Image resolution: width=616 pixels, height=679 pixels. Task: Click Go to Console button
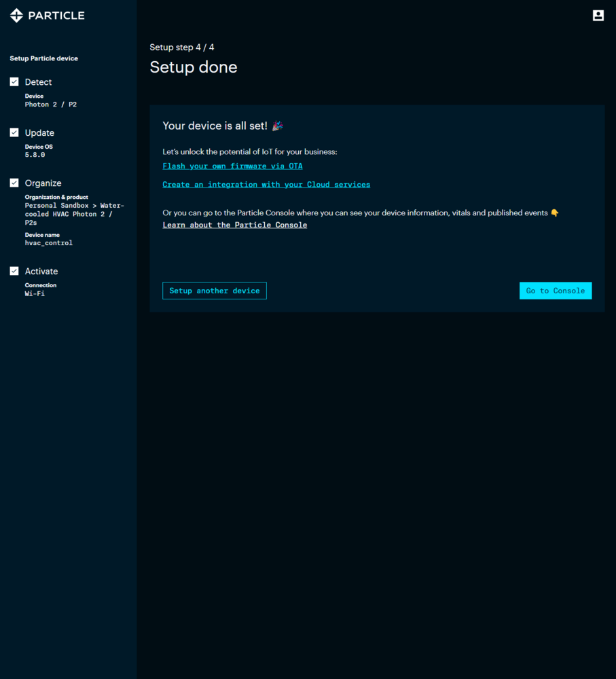tap(556, 291)
